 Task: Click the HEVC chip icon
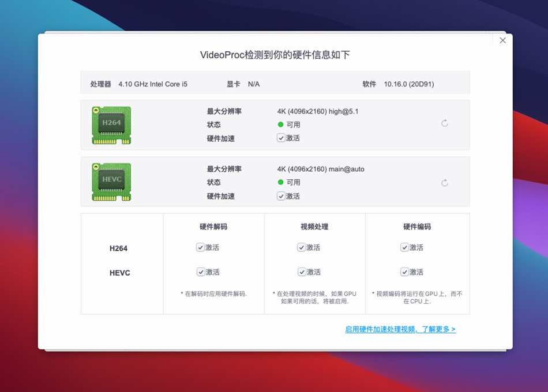point(111,182)
